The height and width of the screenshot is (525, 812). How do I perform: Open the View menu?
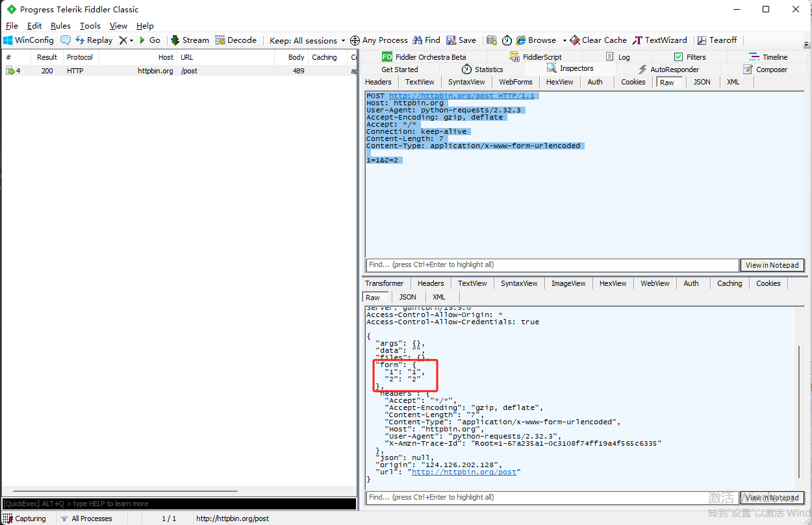(x=118, y=26)
